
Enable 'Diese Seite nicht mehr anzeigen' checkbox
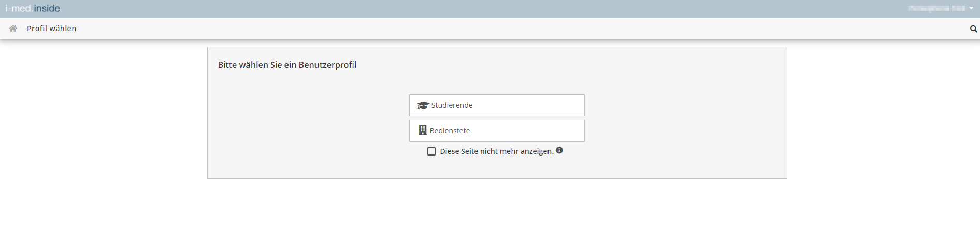tap(431, 151)
